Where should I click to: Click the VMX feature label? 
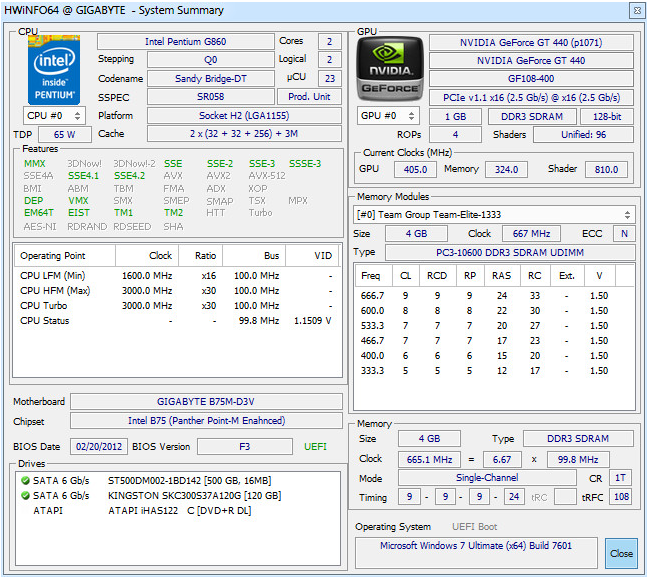point(78,201)
